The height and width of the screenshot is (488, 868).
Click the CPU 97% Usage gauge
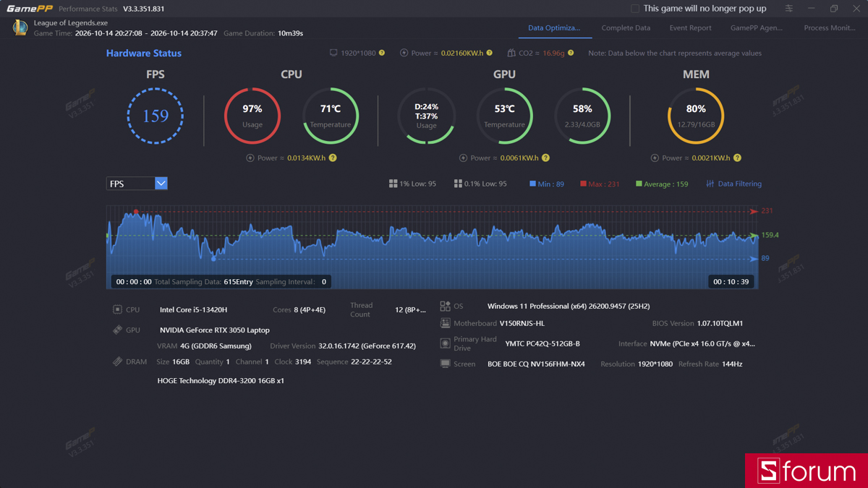(252, 116)
